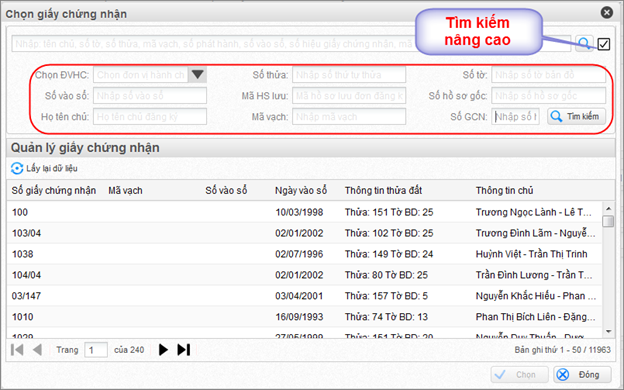This screenshot has height=390, width=624.
Task: Focus the Số vào sổ input field
Action: [150, 96]
